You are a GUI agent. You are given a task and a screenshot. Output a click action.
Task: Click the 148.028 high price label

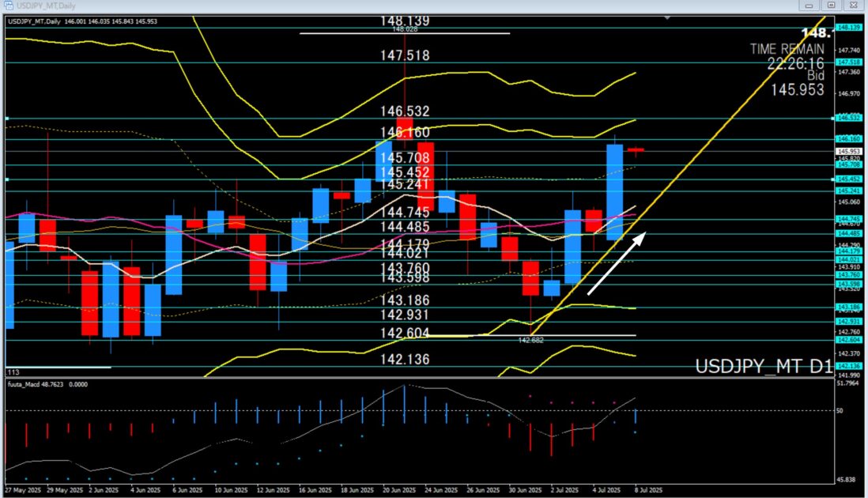coord(403,29)
